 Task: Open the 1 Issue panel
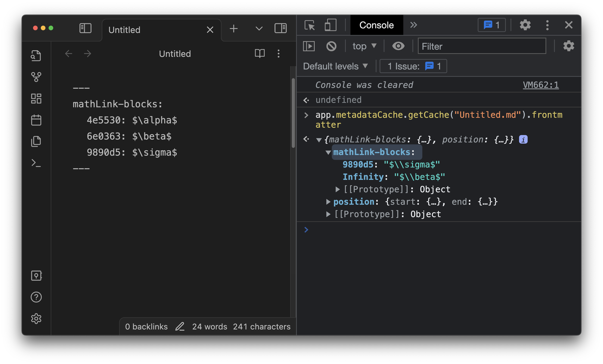(x=413, y=66)
